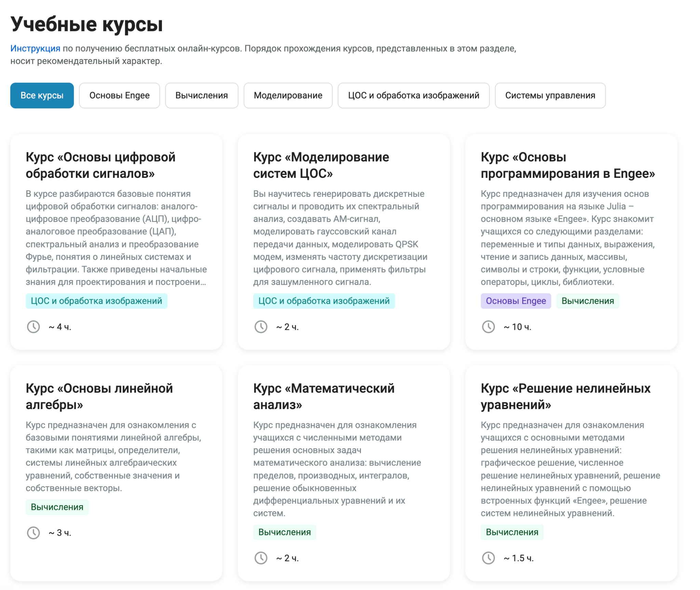
Task: Open the «Основы цифровой обработки сигналов» course title
Action: tap(100, 165)
